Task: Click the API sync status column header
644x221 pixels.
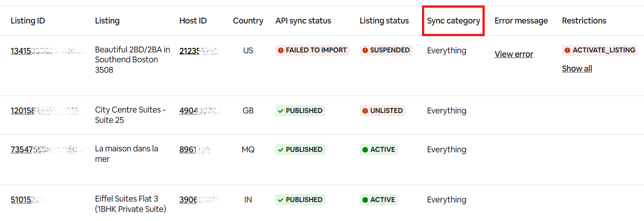Action: click(303, 21)
